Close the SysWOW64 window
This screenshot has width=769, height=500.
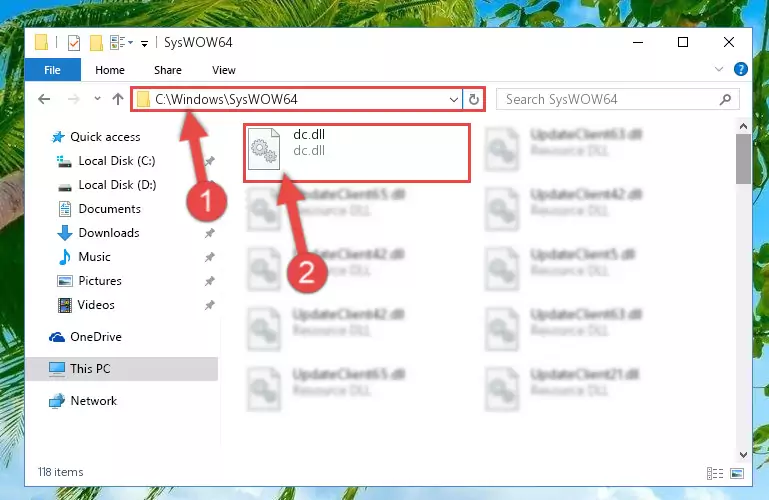click(729, 43)
